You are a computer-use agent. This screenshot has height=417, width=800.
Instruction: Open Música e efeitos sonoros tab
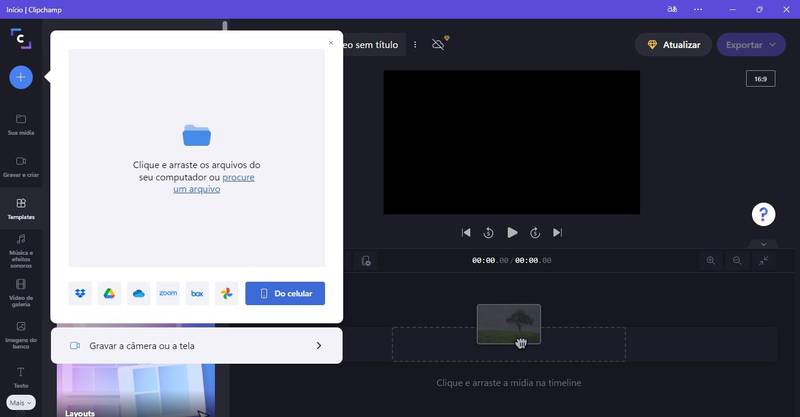click(x=21, y=251)
